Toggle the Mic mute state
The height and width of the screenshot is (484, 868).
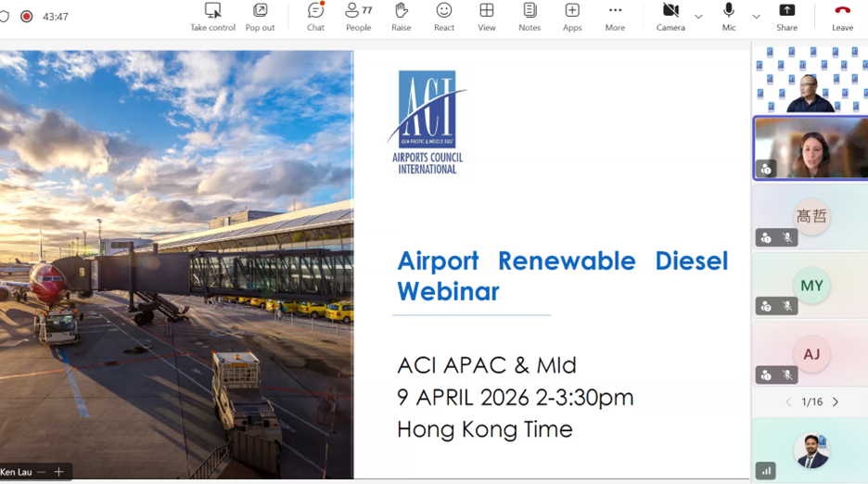(729, 16)
